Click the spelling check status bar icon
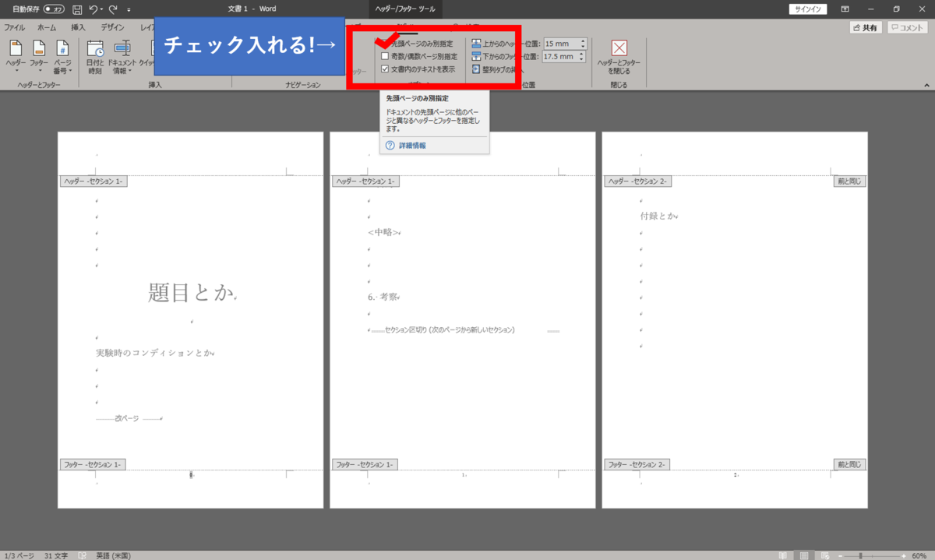This screenshot has width=935, height=560. click(83, 555)
